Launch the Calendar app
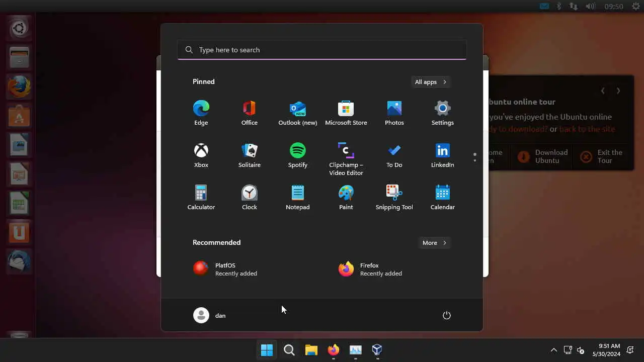 442,198
